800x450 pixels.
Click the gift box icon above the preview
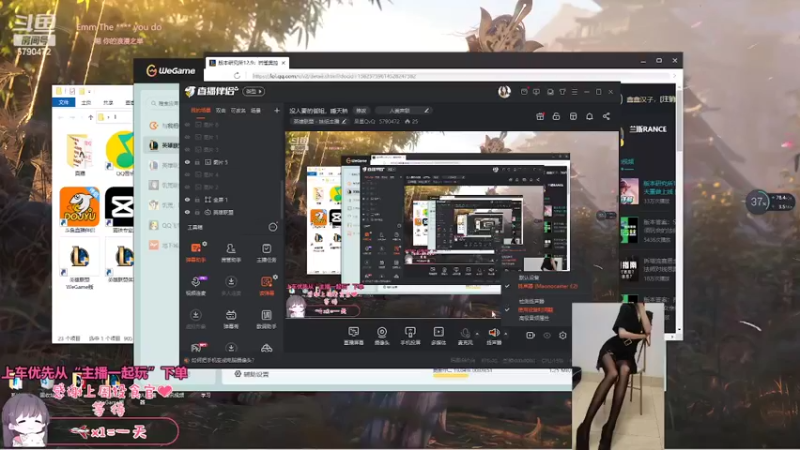click(x=540, y=116)
